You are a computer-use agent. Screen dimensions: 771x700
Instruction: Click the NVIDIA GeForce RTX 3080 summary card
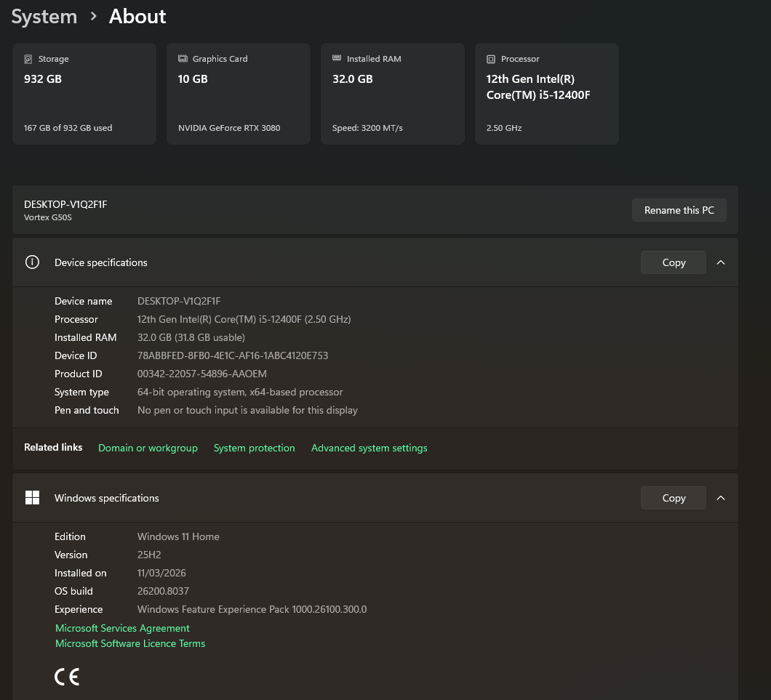click(238, 93)
